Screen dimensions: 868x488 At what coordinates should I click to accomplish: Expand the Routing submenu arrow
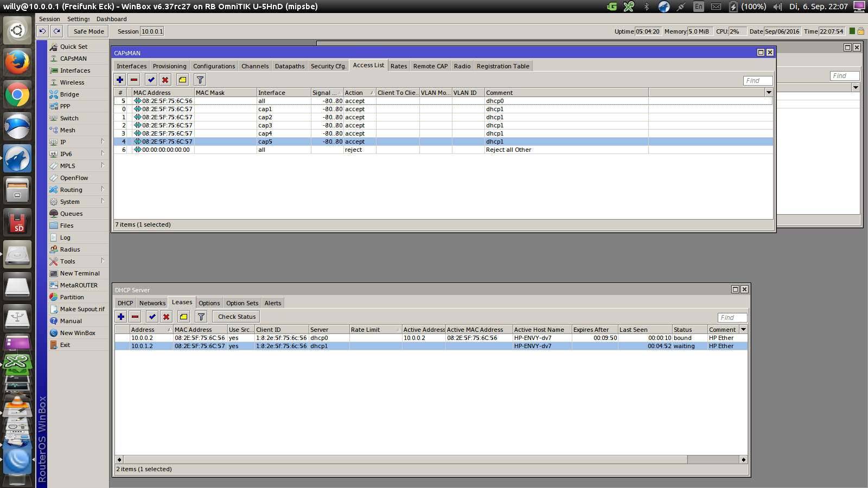[103, 189]
